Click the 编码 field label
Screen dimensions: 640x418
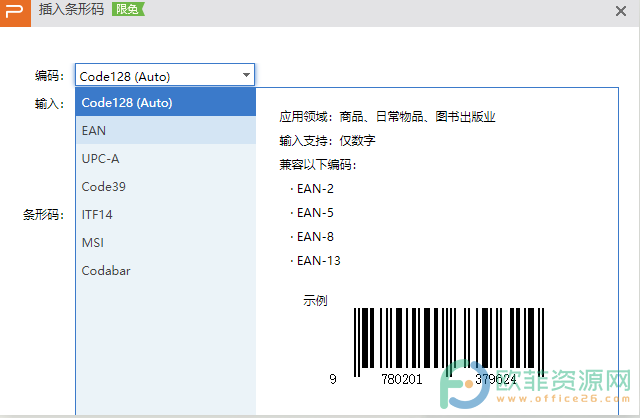(x=49, y=76)
